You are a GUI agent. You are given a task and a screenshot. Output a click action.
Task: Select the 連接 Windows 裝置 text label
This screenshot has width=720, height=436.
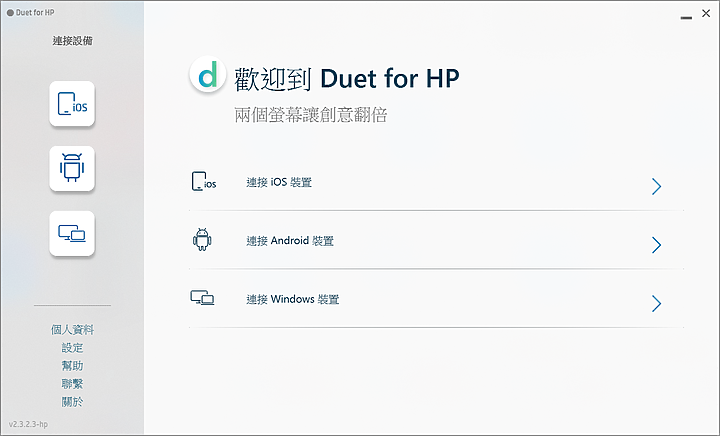pos(292,299)
